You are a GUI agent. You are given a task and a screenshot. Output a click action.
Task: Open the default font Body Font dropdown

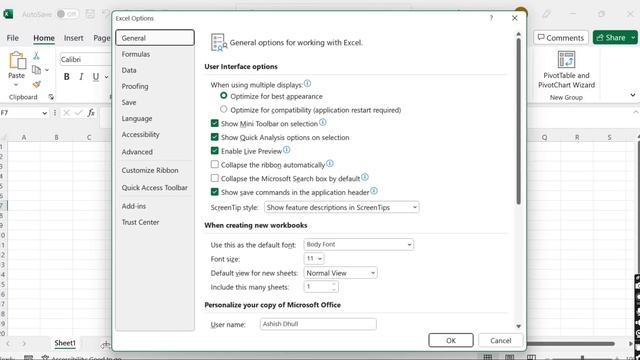[358, 244]
